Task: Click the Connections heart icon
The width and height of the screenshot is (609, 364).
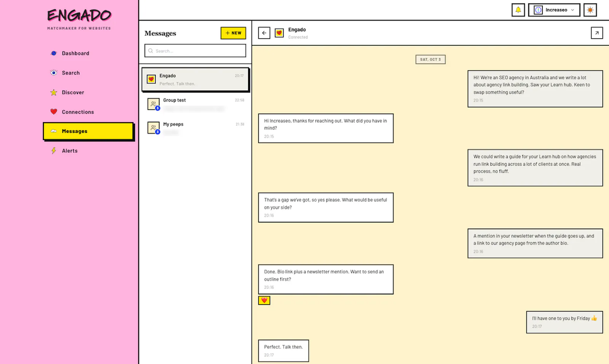Action: pyautogui.click(x=54, y=112)
